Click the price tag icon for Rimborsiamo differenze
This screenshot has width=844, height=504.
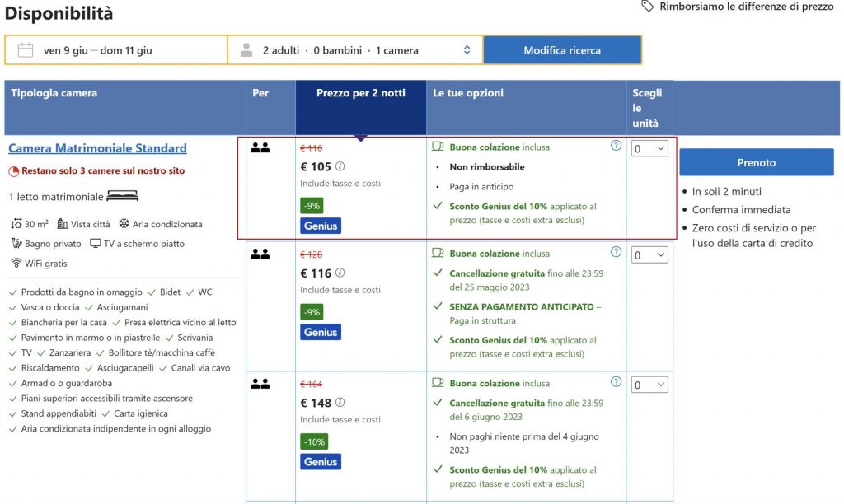649,7
